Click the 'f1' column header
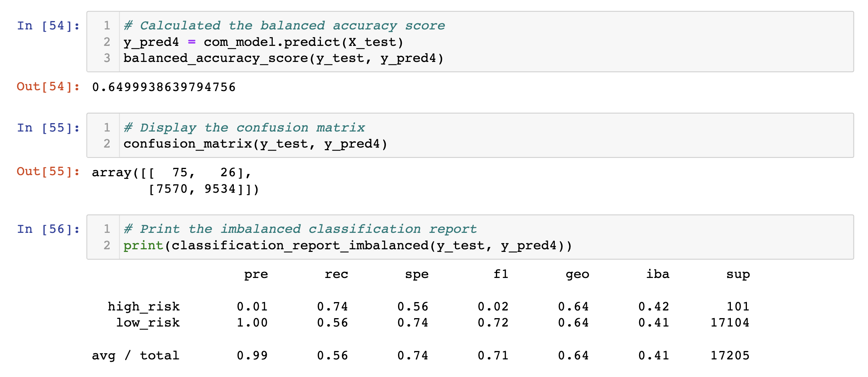 point(501,275)
